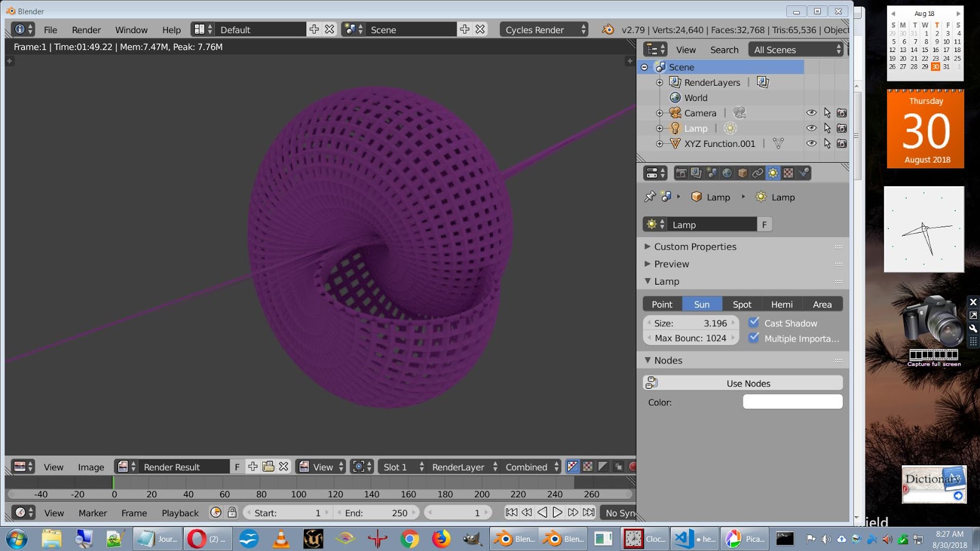Open the Object properties tab icon
This screenshot has height=551, width=980.
742,173
